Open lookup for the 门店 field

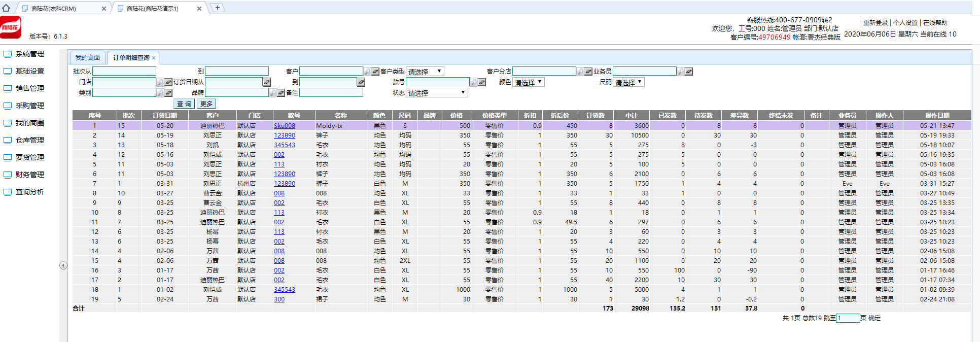pyautogui.click(x=160, y=82)
